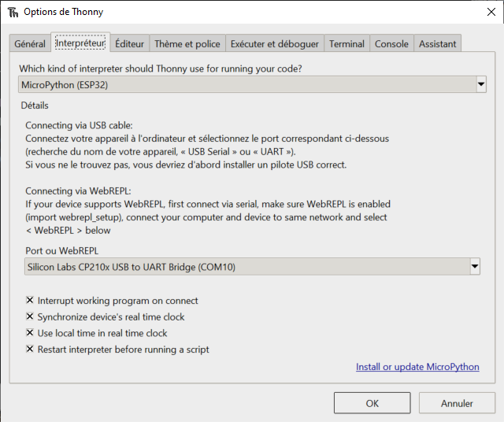Open Exécuter et déboguer tab

(x=275, y=44)
